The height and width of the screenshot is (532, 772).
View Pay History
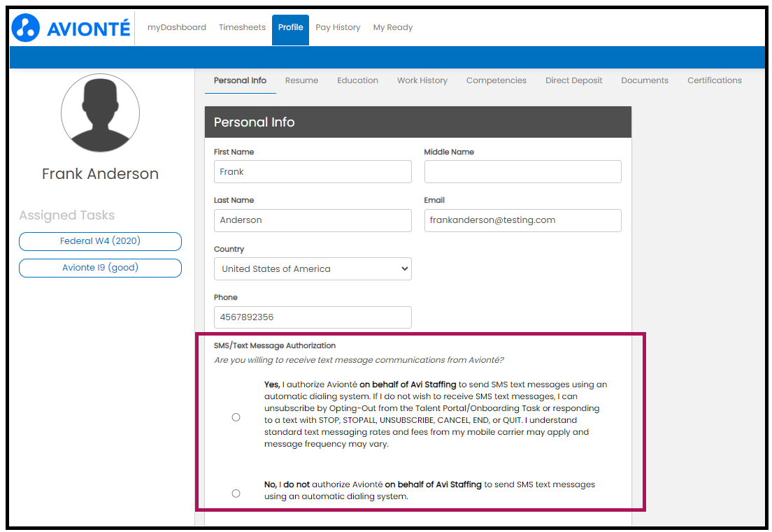(x=338, y=27)
